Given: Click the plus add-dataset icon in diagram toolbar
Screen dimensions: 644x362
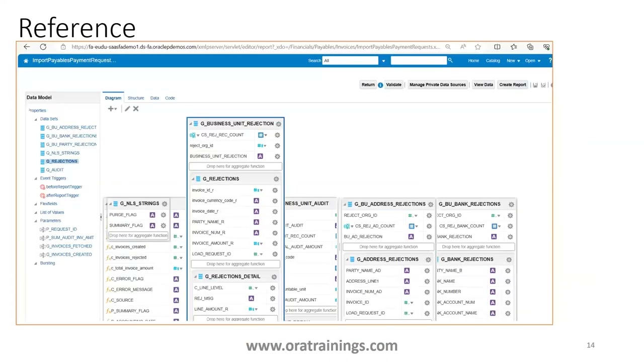Looking at the screenshot, I should [112, 109].
